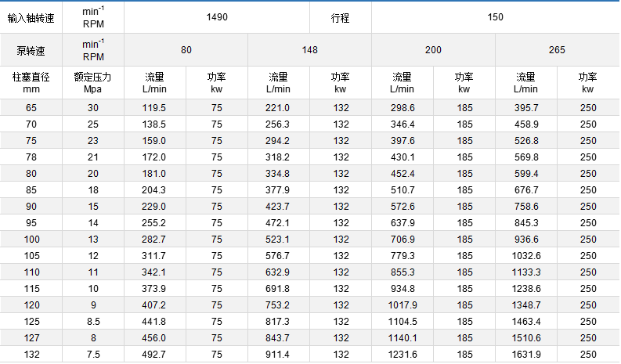The height and width of the screenshot is (364, 621).
Task: Click the rated pressure 7.5 cell
Action: point(93,355)
